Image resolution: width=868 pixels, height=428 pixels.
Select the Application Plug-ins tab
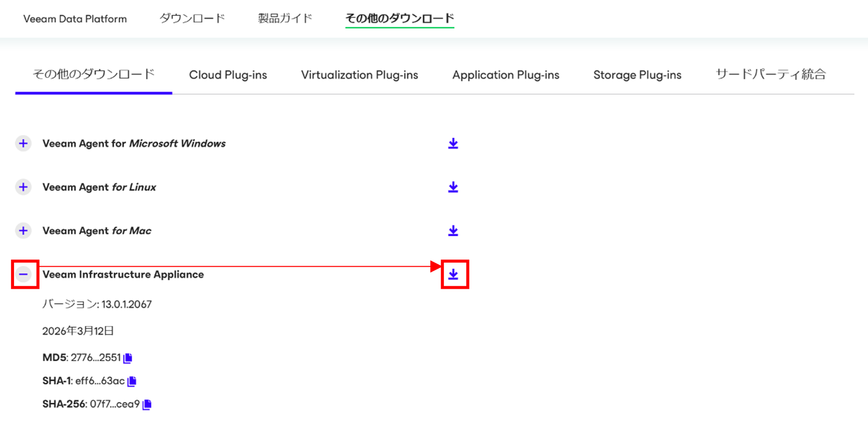click(x=505, y=75)
